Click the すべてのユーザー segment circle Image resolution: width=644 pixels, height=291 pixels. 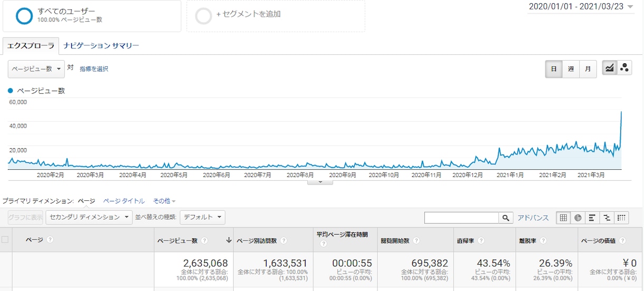(x=24, y=16)
